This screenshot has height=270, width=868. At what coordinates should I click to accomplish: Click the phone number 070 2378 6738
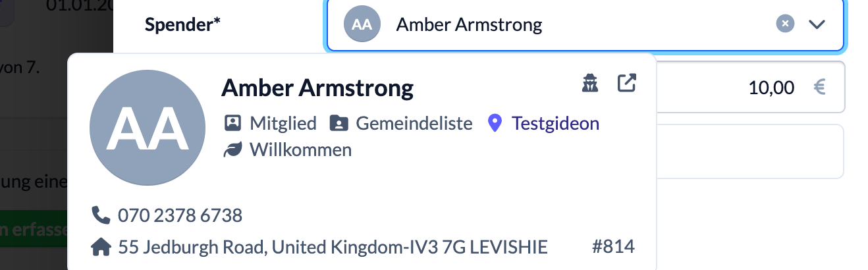(x=180, y=215)
